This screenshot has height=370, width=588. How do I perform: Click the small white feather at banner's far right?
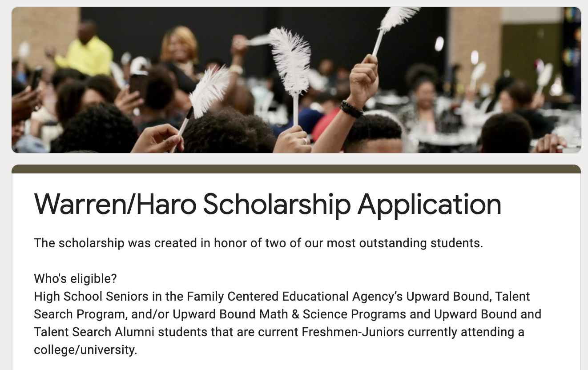click(x=545, y=76)
